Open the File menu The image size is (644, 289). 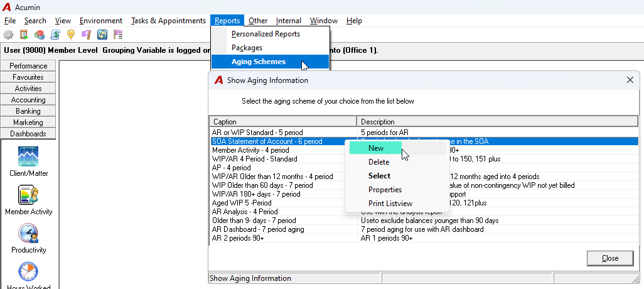[x=10, y=21]
